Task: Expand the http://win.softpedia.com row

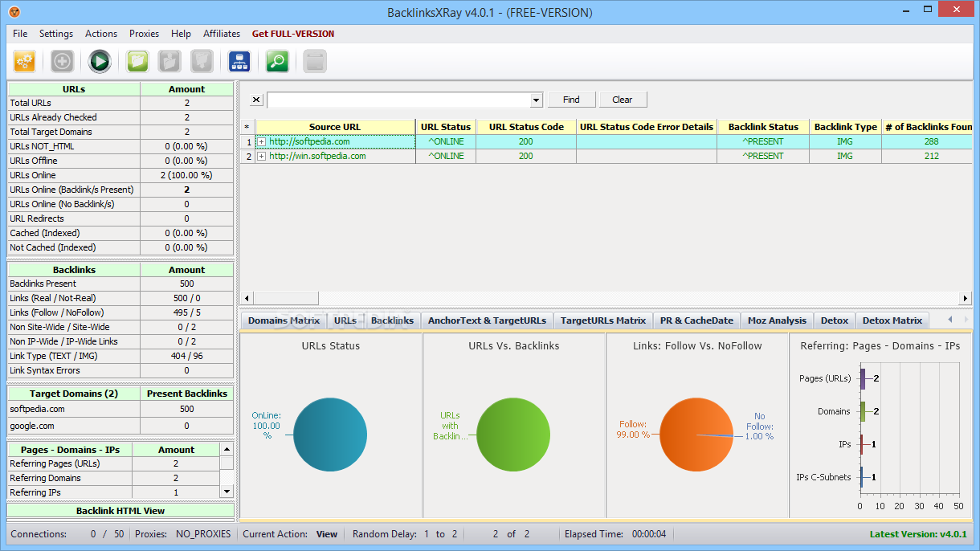Action: (261, 156)
